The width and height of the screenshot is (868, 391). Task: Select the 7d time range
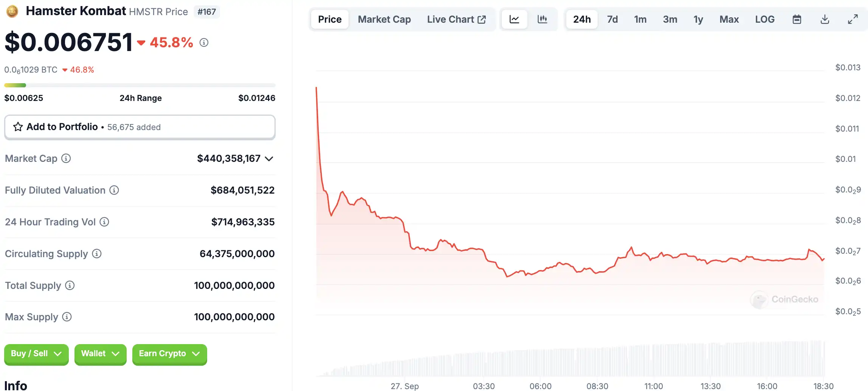point(612,19)
